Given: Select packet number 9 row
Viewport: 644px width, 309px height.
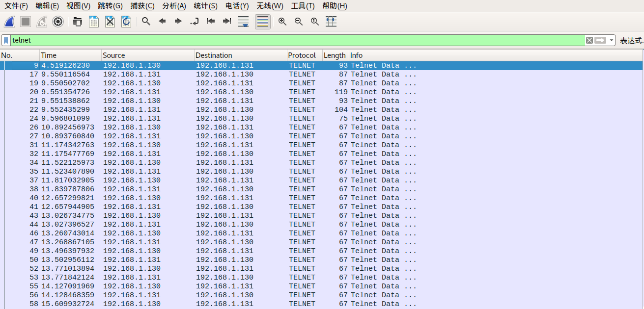Looking at the screenshot, I should point(322,65).
